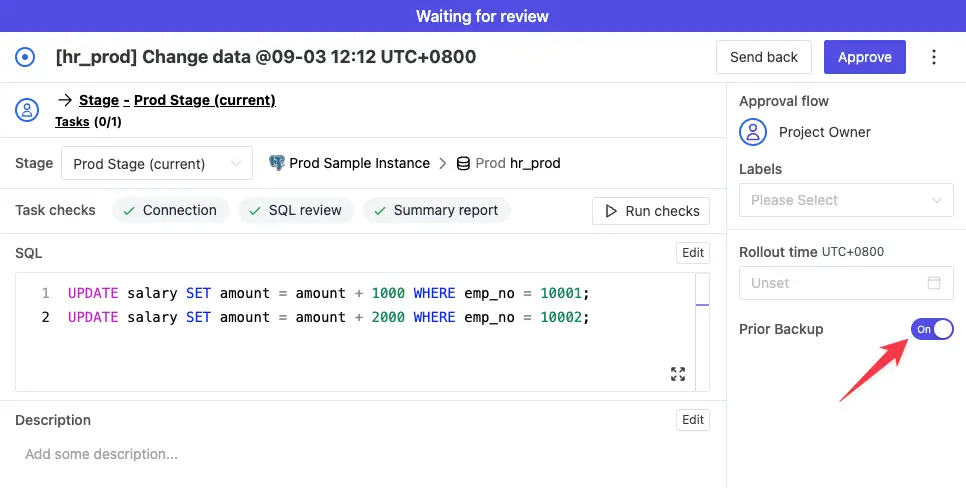The image size is (966, 488).
Task: Click the issue status circle icon beside title
Action: click(x=25, y=57)
